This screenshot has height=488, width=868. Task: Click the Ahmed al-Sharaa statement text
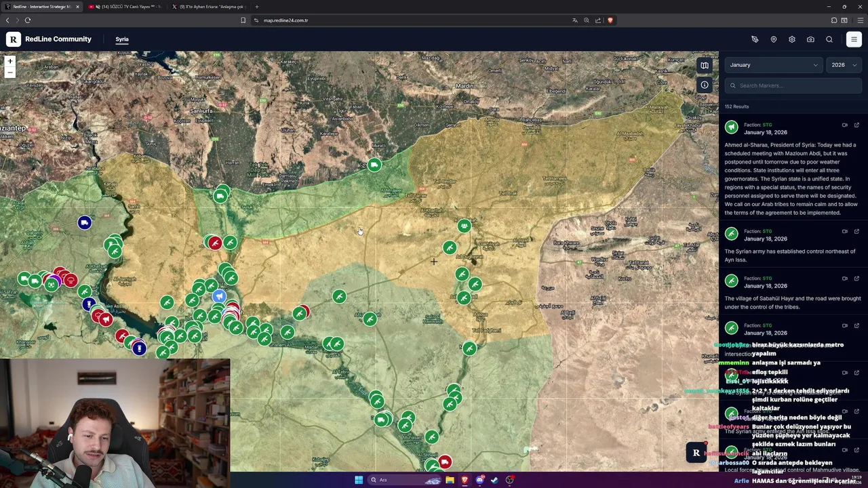(x=791, y=178)
